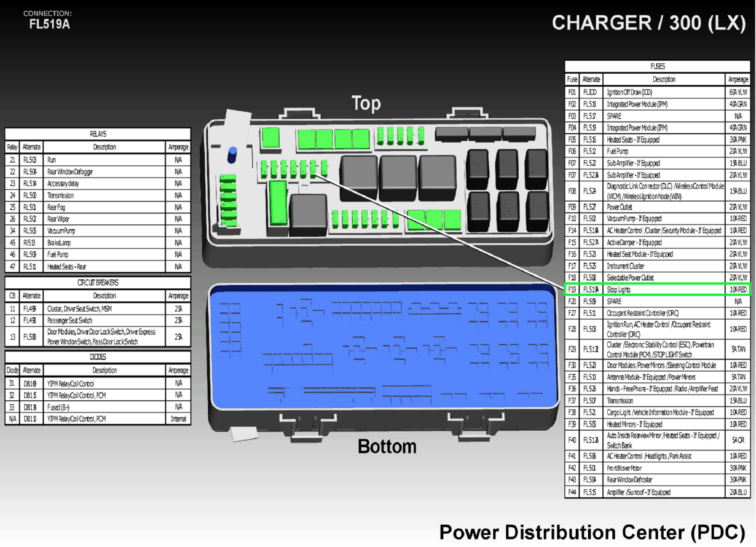Click the 'Transmission' fuse F37 description

[x=620, y=401]
